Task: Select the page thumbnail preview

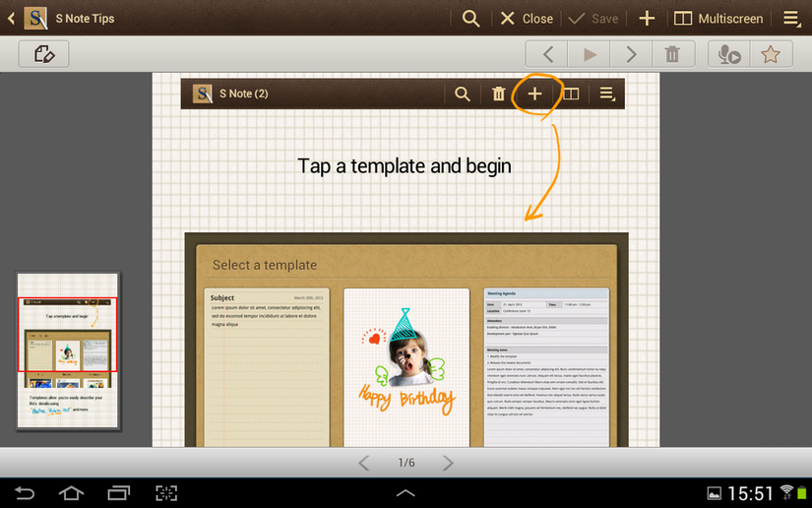Action: pyautogui.click(x=68, y=350)
